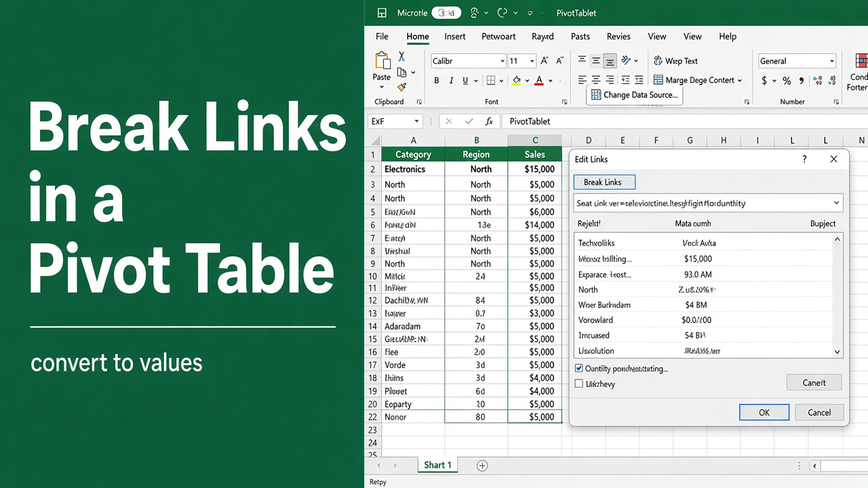Expand the Name Box dropdown
This screenshot has height=488, width=868.
pos(416,121)
